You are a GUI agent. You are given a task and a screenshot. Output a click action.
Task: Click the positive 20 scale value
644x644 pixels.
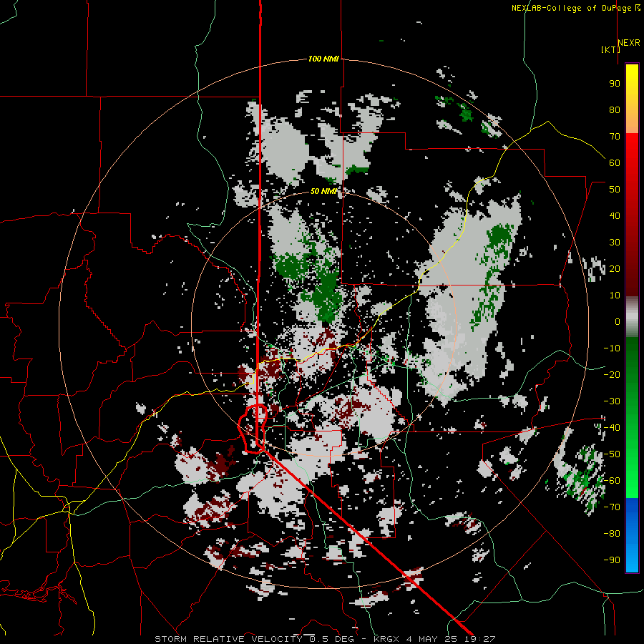point(615,269)
